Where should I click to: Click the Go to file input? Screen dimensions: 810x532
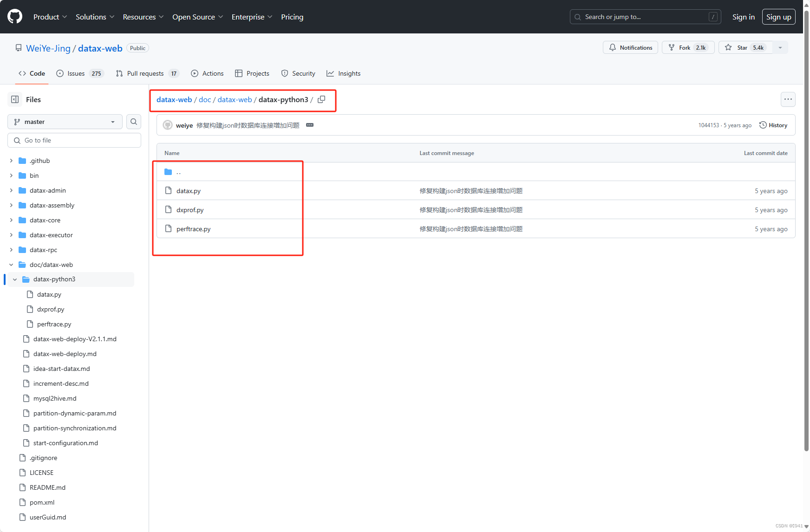coord(74,140)
